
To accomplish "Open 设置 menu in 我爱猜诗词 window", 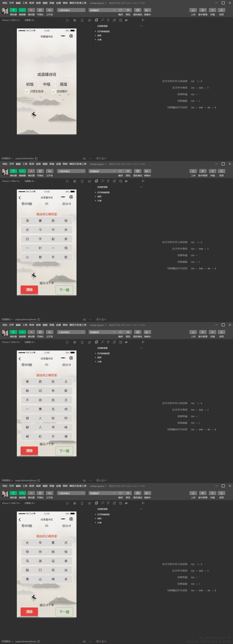I will pyautogui.click(x=58, y=3).
